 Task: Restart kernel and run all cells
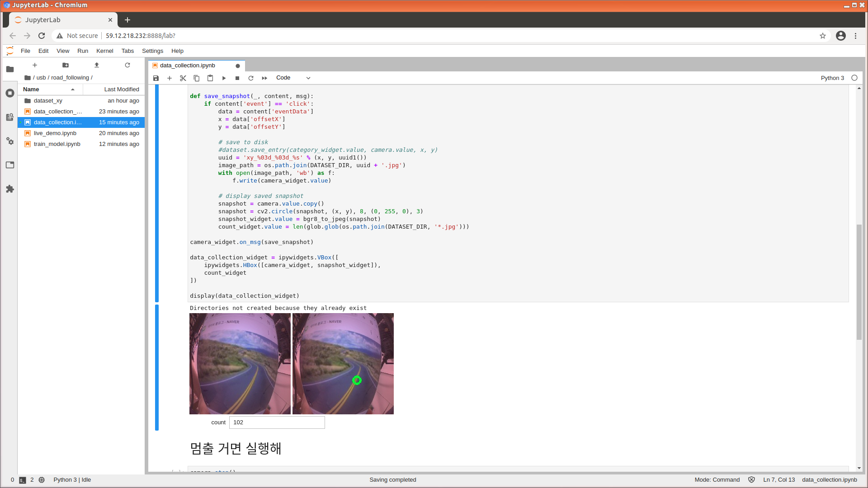point(264,78)
